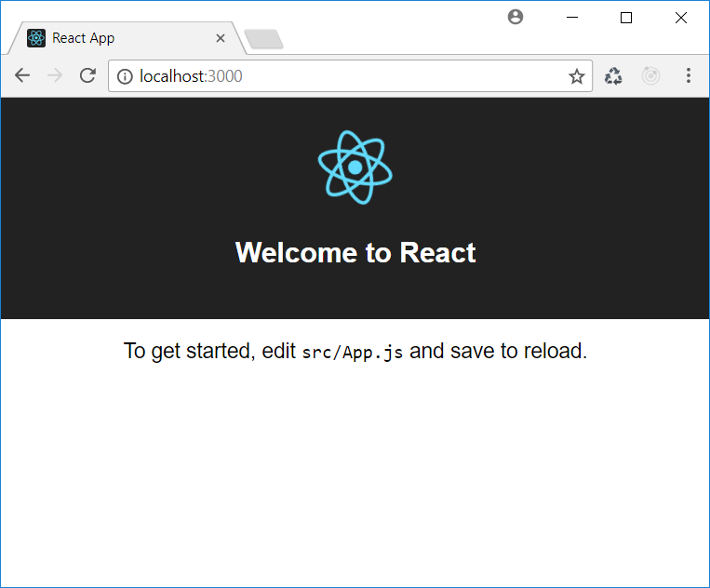The image size is (710, 588).
Task: Minimize the browser window
Action: [571, 18]
